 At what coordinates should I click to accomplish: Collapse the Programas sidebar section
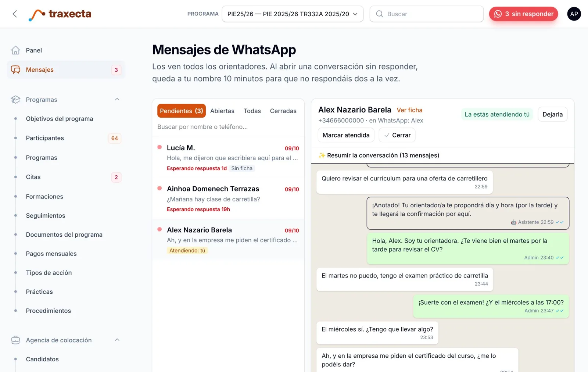pyautogui.click(x=117, y=99)
